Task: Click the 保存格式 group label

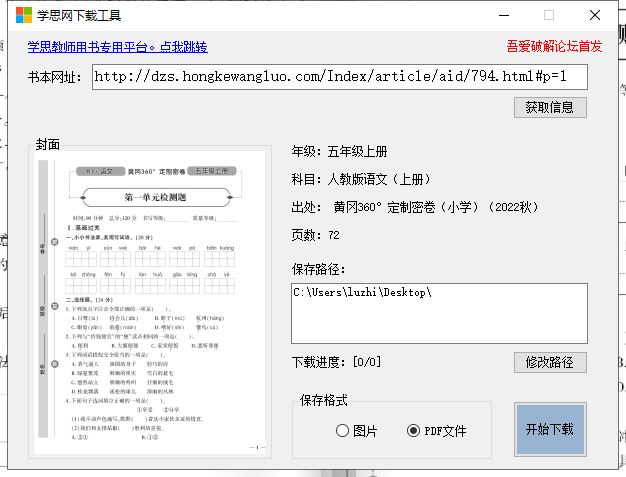Action: pyautogui.click(x=324, y=400)
